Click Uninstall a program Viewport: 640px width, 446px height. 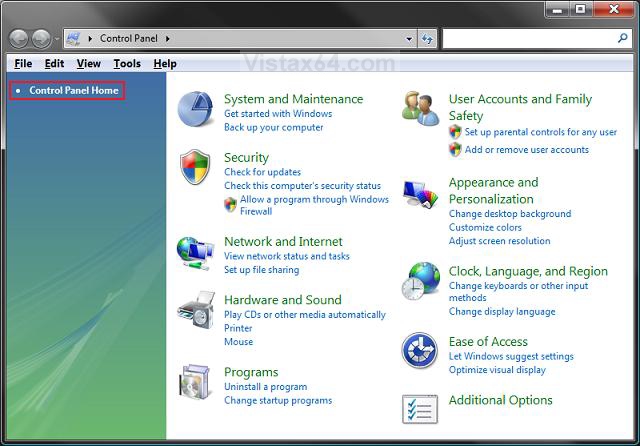click(x=266, y=386)
